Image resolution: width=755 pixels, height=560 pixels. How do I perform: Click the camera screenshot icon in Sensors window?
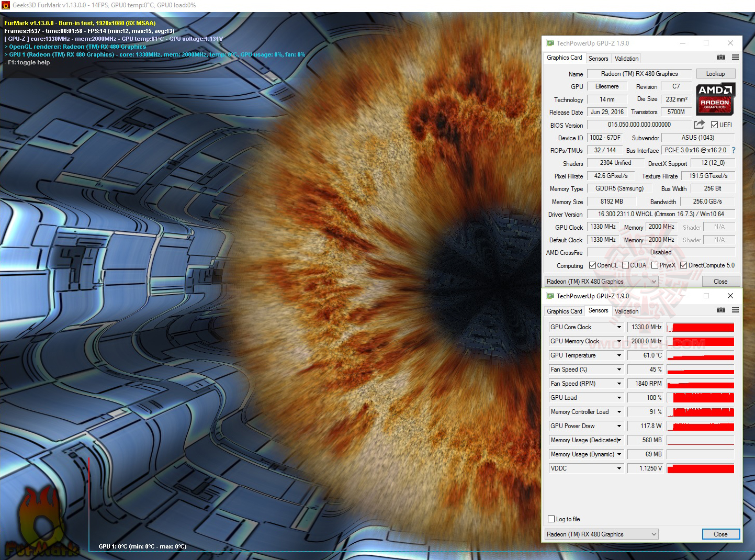720,310
